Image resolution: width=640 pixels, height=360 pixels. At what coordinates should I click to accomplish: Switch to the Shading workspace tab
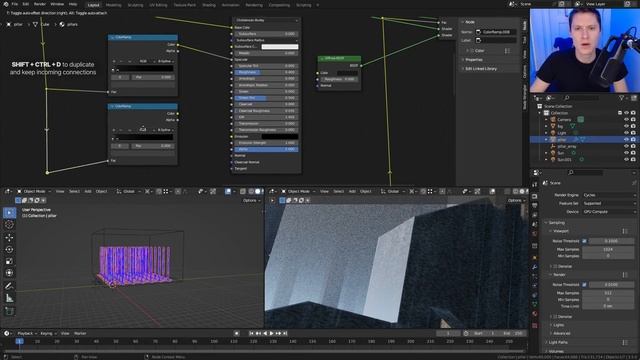click(x=209, y=5)
